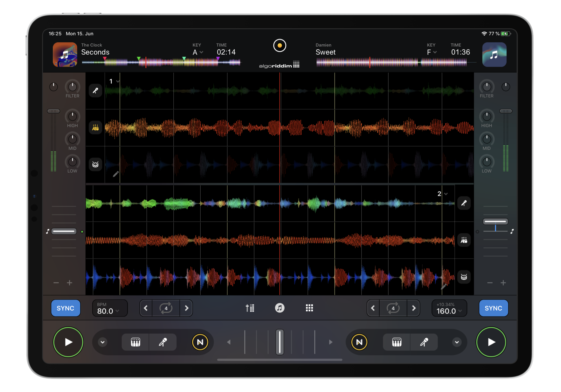Click the record button at top center
This screenshot has width=561, height=392.
[280, 45]
